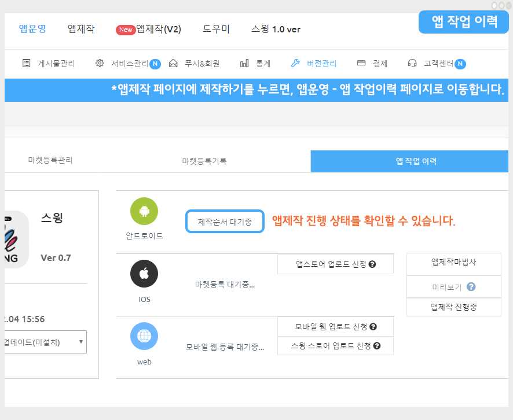Click help icon next to 앱스토어 업로드 신청
The image size is (513, 420).
point(373,264)
